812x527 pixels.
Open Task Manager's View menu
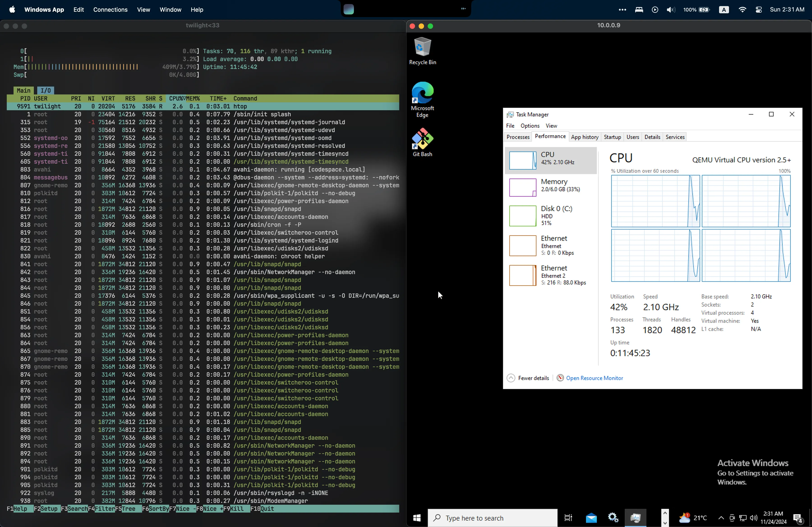[551, 126]
